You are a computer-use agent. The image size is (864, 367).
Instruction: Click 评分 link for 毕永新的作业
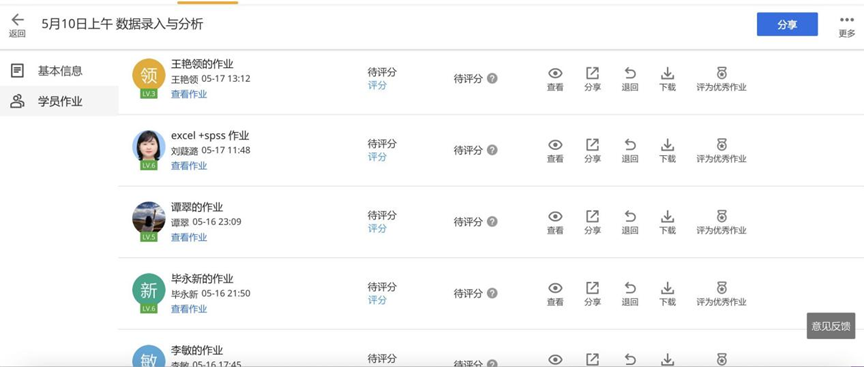point(377,300)
